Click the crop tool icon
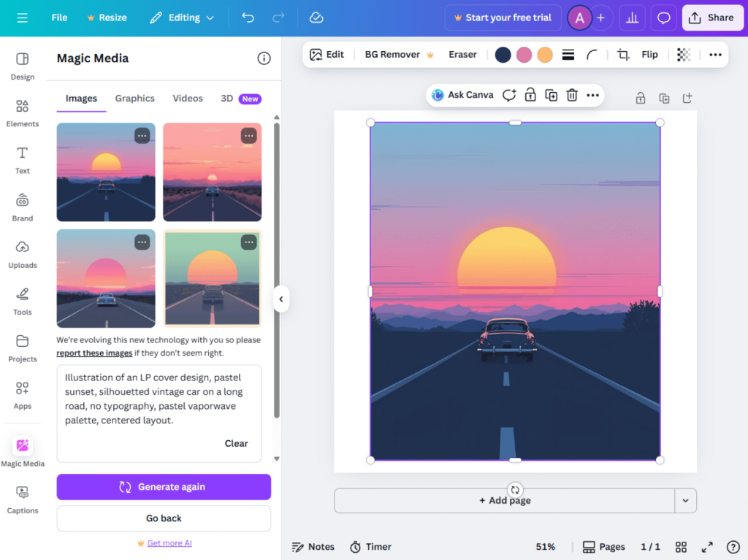Viewport: 748px width, 560px height. pos(623,55)
